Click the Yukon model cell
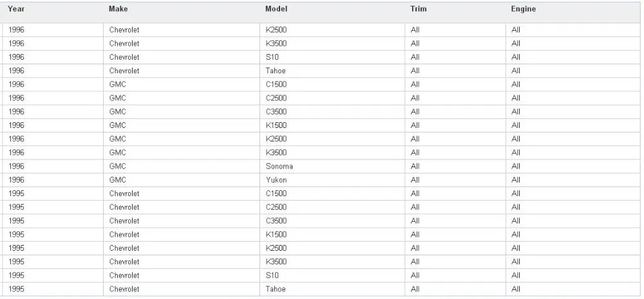Image resolution: width=644 pixels, height=299 pixels. pyautogui.click(x=276, y=180)
